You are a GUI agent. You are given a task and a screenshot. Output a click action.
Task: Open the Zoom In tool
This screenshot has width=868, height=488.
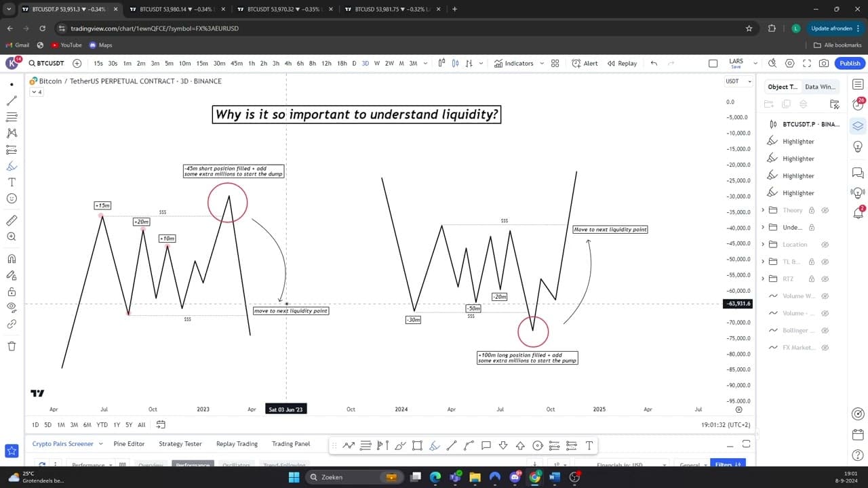(x=12, y=237)
